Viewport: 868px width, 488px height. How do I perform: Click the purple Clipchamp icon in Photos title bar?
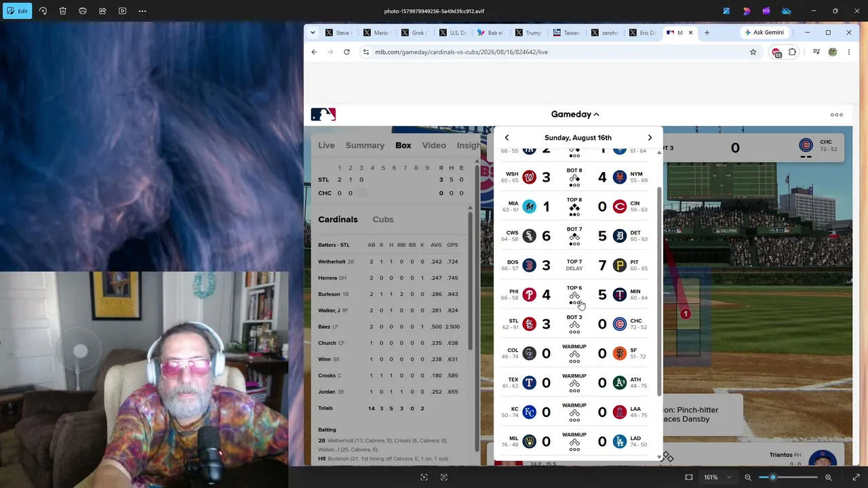[x=766, y=11]
